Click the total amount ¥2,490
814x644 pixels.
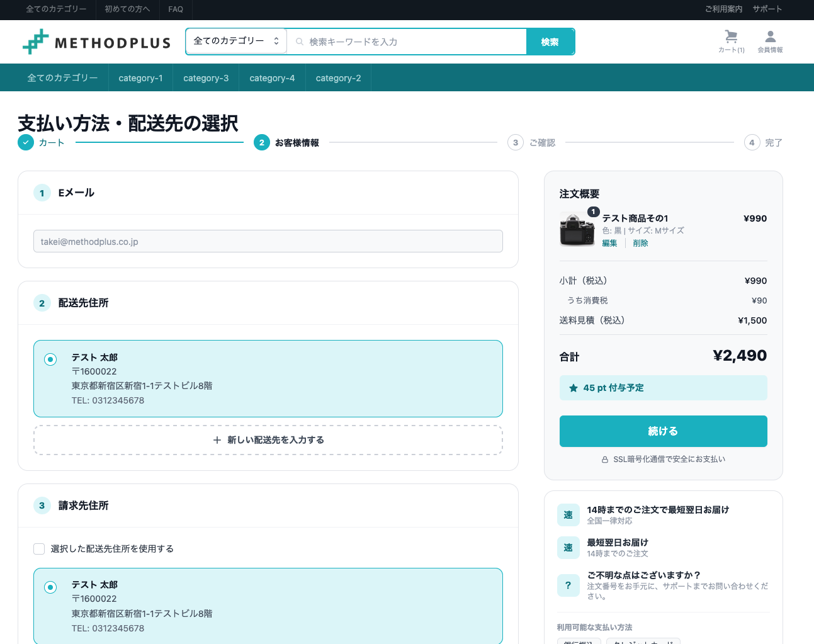tap(740, 356)
